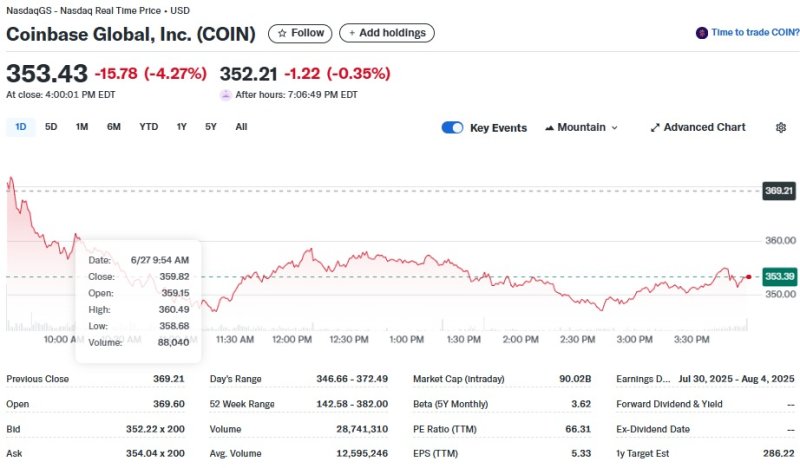Click the Add holdings button
Screen dimensions: 800x468
387,33
